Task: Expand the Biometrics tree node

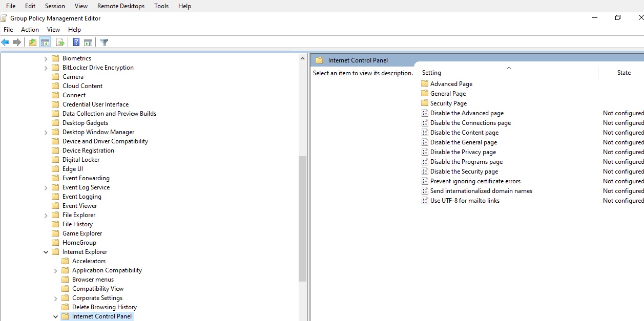Action: (46, 58)
